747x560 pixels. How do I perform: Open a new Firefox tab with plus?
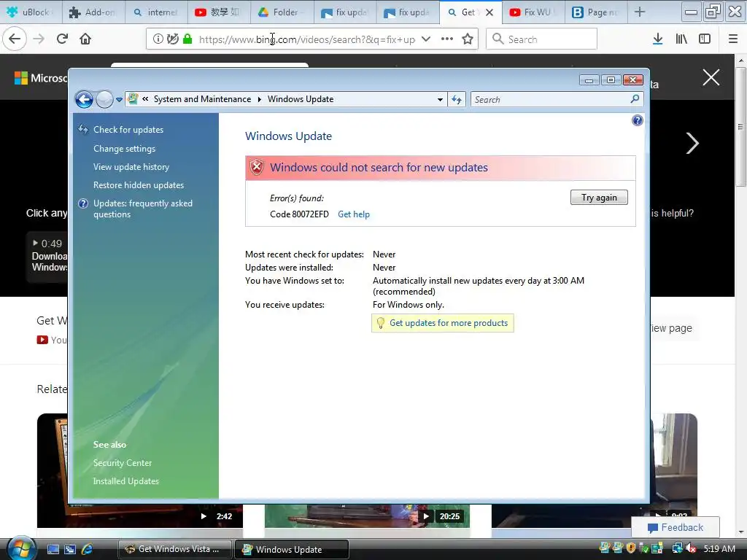[640, 12]
